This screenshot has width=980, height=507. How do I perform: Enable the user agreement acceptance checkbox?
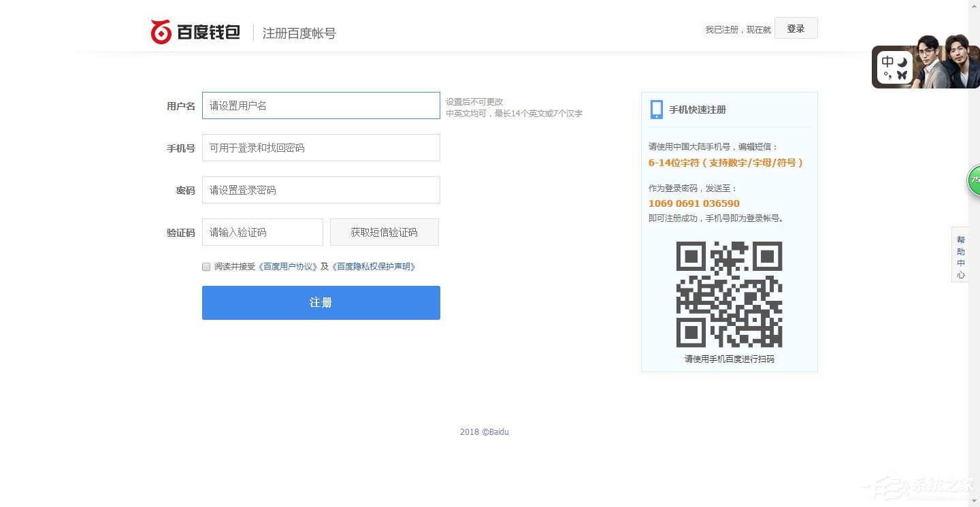tap(206, 266)
